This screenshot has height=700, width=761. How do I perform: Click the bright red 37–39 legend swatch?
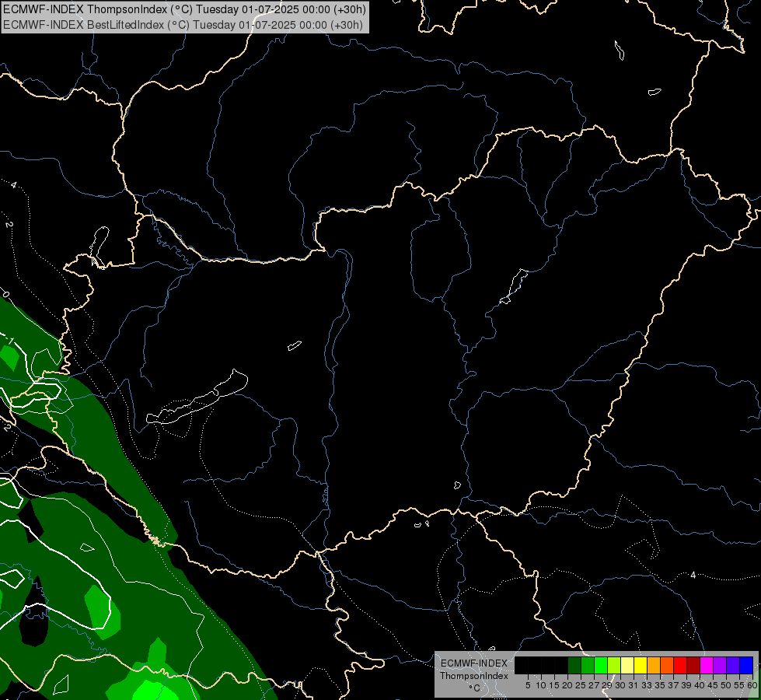(680, 665)
